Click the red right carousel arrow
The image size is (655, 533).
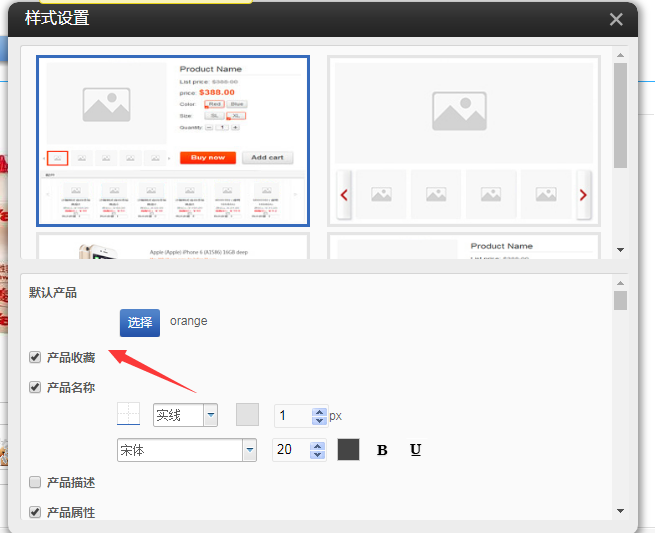click(583, 195)
